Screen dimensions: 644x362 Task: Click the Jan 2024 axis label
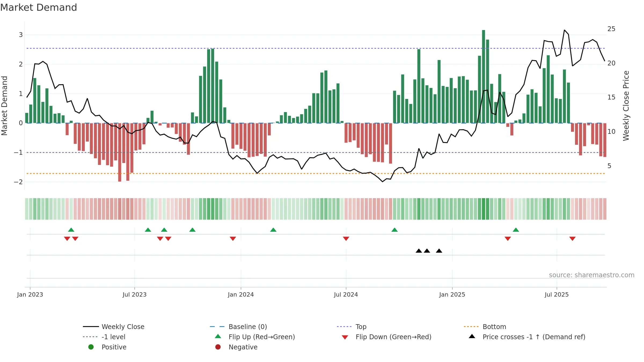point(241,294)
